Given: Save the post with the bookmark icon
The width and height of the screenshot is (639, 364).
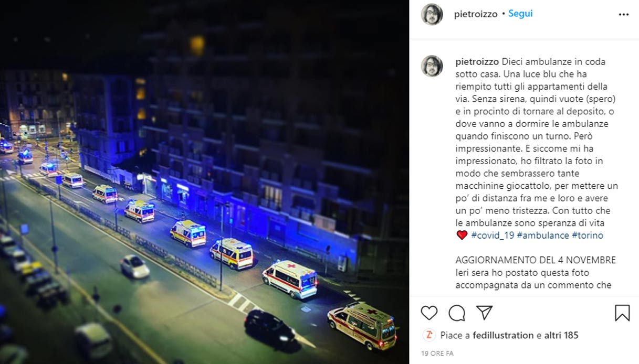Looking at the screenshot, I should point(622,313).
